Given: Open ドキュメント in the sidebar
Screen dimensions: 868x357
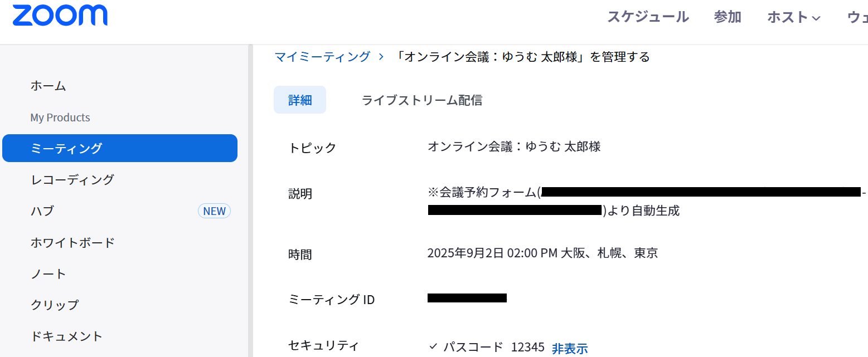Looking at the screenshot, I should point(66,336).
